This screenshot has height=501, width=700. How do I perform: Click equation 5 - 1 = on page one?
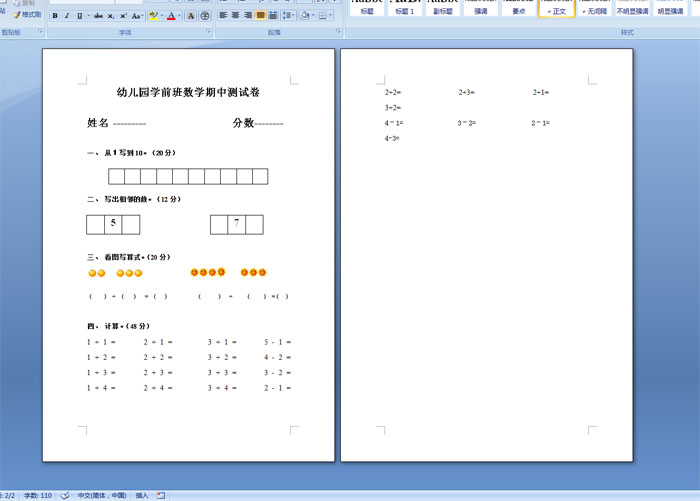(277, 342)
